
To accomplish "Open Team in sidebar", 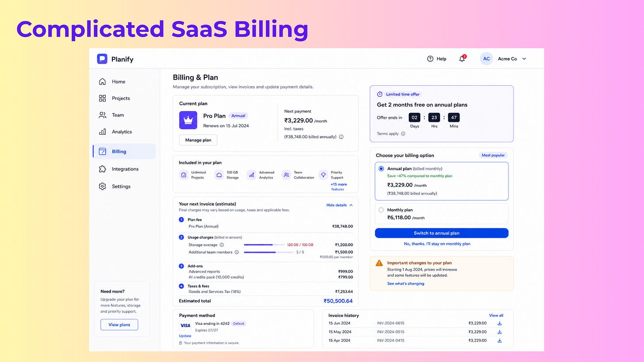I will pos(124,115).
